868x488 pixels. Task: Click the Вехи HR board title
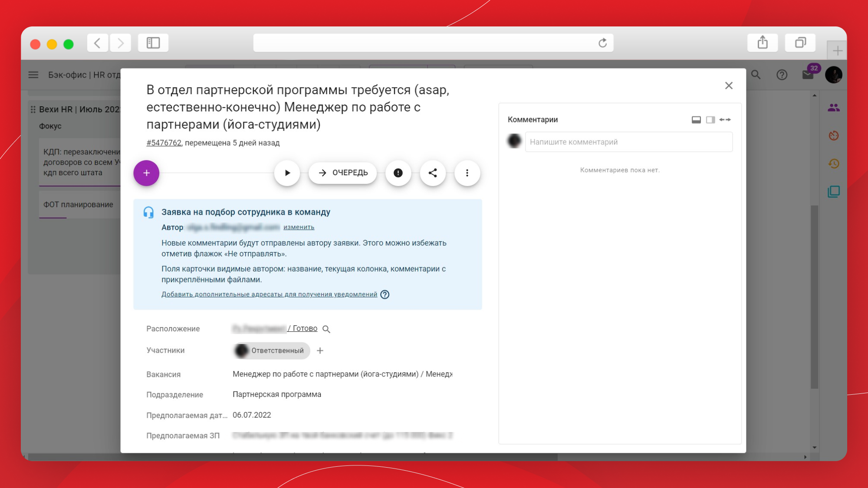tap(80, 109)
